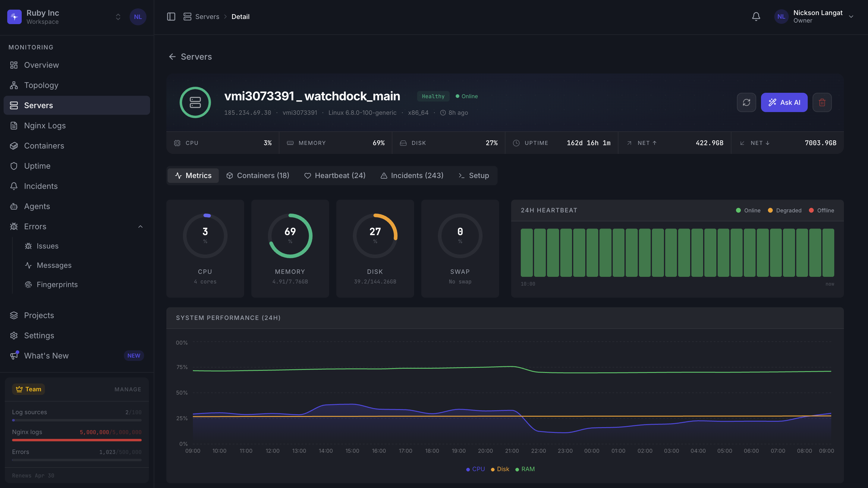
Task: Toggle the Disk series in chart legend
Action: pyautogui.click(x=500, y=469)
